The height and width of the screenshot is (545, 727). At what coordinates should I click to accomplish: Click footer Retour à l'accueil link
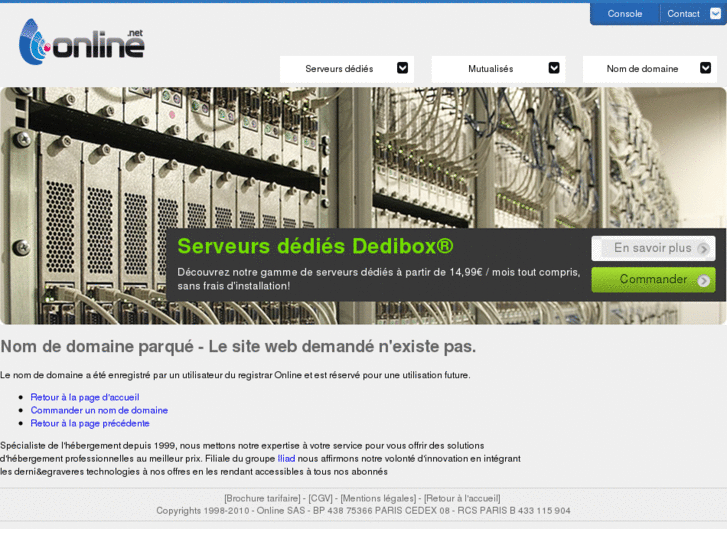(462, 498)
